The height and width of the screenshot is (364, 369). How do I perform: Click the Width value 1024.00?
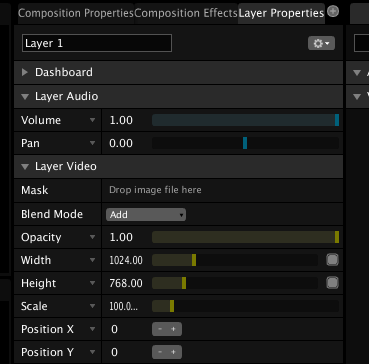pos(126,260)
